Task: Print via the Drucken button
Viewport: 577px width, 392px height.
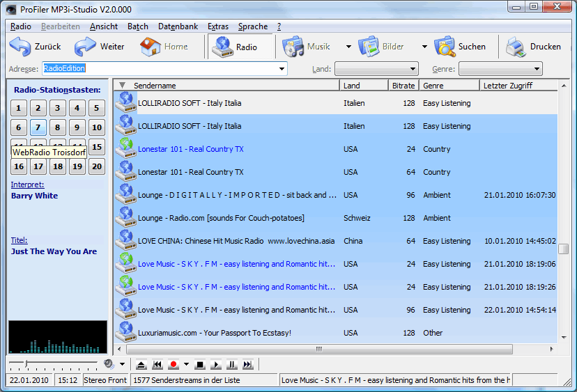Action: [x=534, y=47]
